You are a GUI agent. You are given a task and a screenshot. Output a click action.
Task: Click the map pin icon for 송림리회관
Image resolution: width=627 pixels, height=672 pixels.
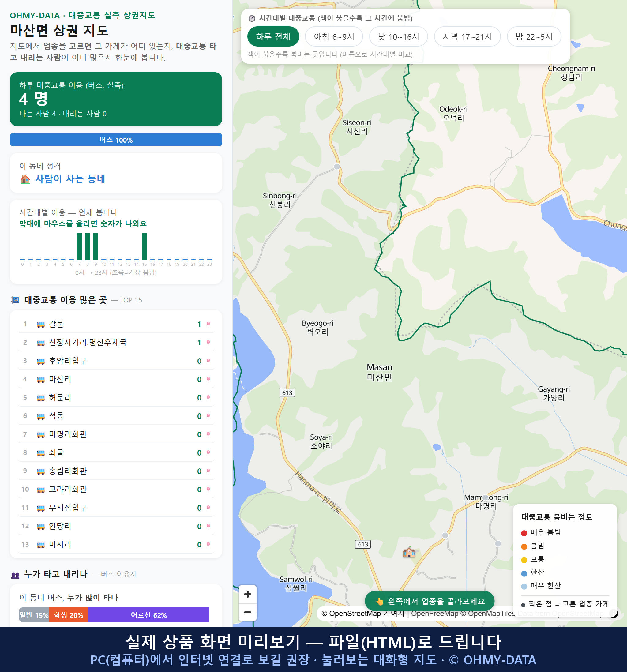[x=208, y=471]
